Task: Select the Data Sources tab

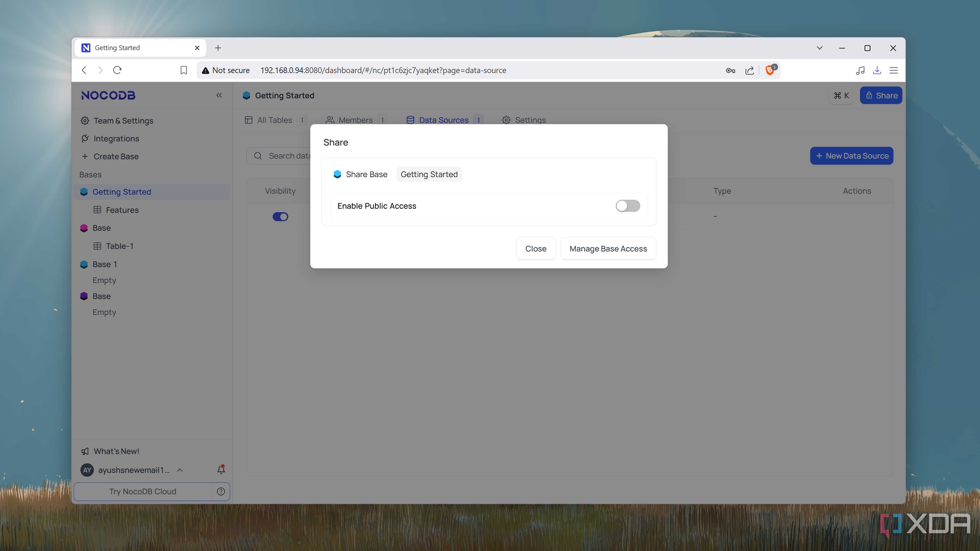Action: 444,120
